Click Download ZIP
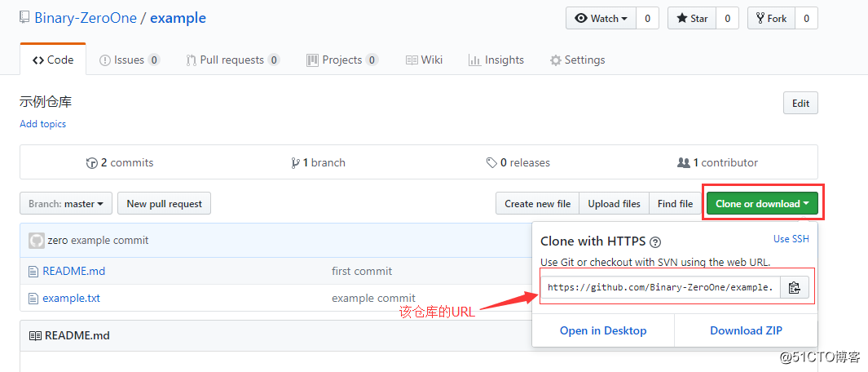868x372 pixels. (x=747, y=331)
